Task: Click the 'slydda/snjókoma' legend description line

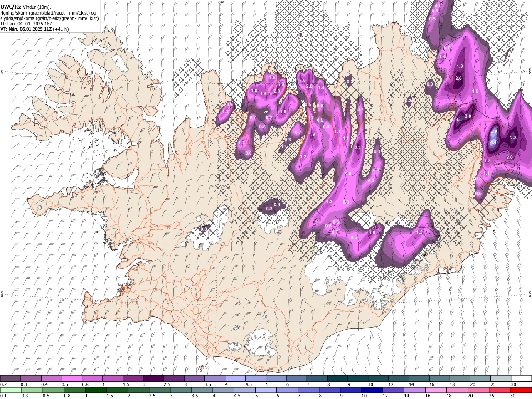Action: tap(49, 18)
